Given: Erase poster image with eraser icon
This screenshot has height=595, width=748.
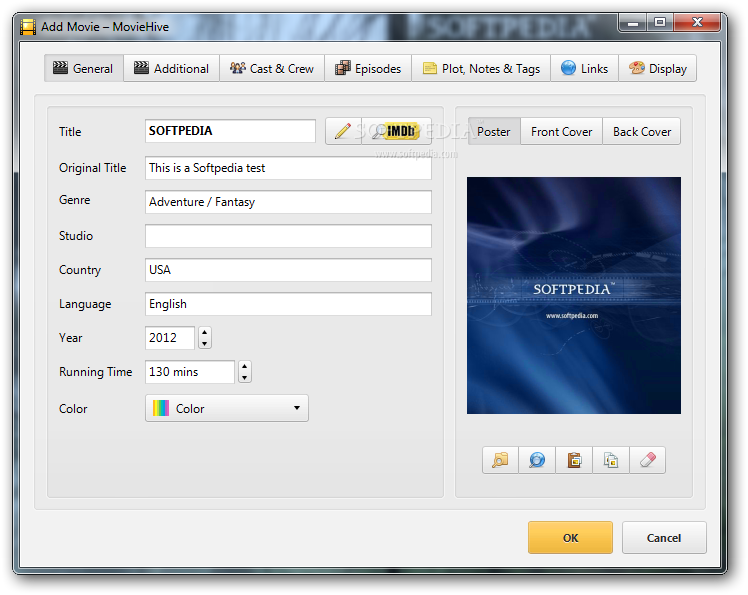Looking at the screenshot, I should point(647,460).
